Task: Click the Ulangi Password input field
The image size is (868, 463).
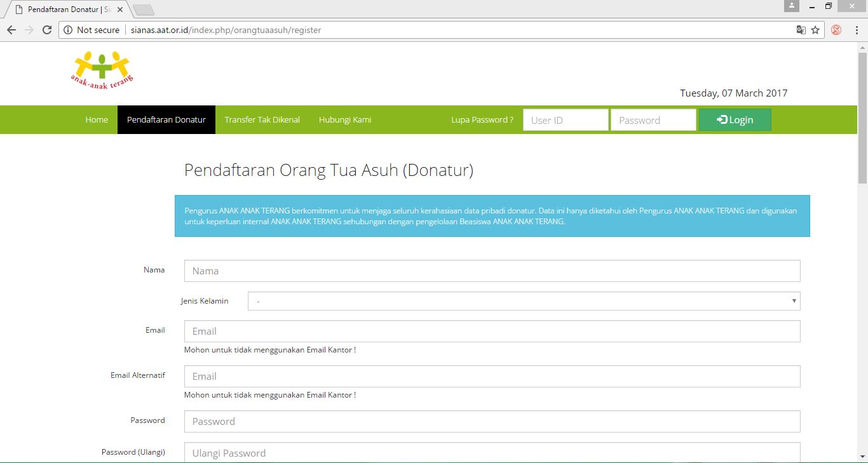Action: tap(492, 453)
